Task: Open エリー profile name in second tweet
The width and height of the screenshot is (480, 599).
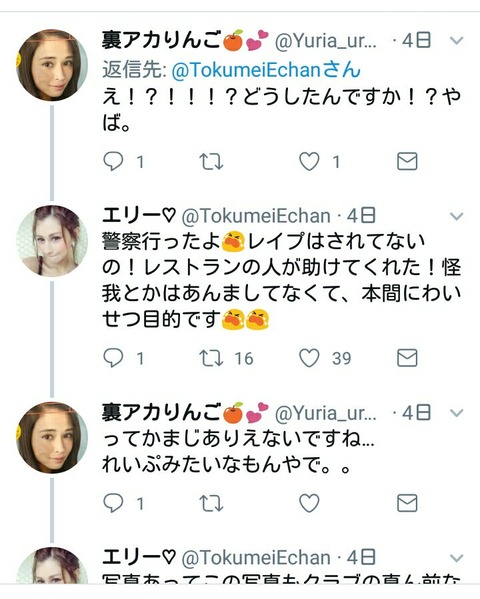Action: [138, 216]
